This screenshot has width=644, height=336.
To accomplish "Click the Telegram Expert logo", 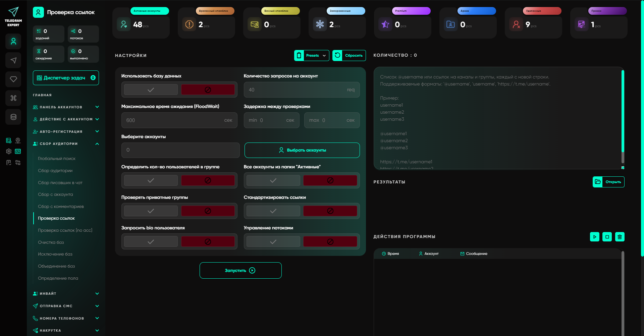I will (x=13, y=17).
